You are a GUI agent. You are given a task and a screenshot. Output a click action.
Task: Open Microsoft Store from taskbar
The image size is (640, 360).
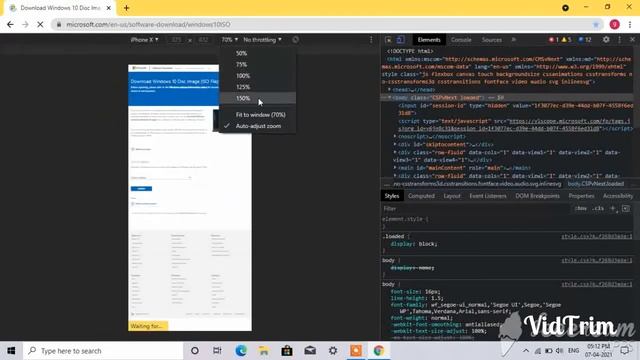[x=287, y=351]
